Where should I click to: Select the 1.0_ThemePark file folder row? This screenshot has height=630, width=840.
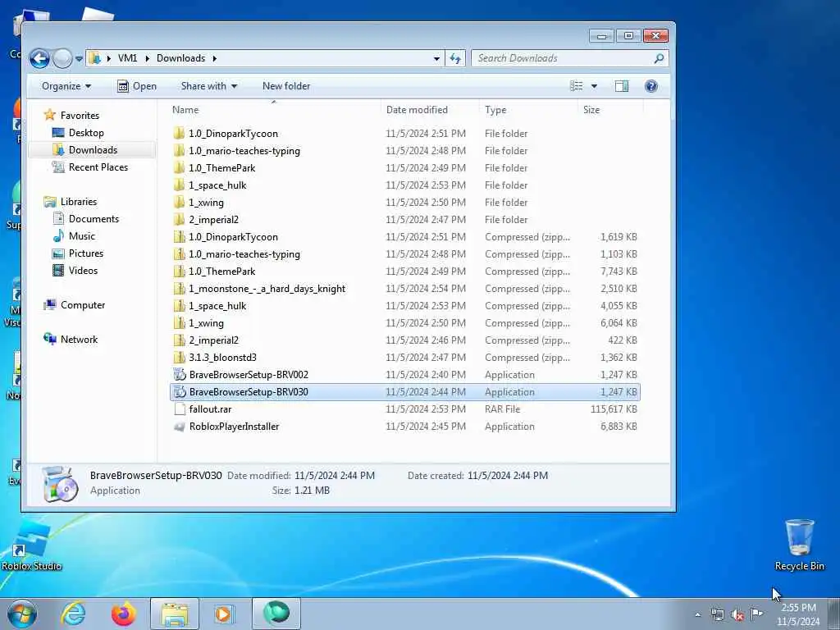(405, 167)
